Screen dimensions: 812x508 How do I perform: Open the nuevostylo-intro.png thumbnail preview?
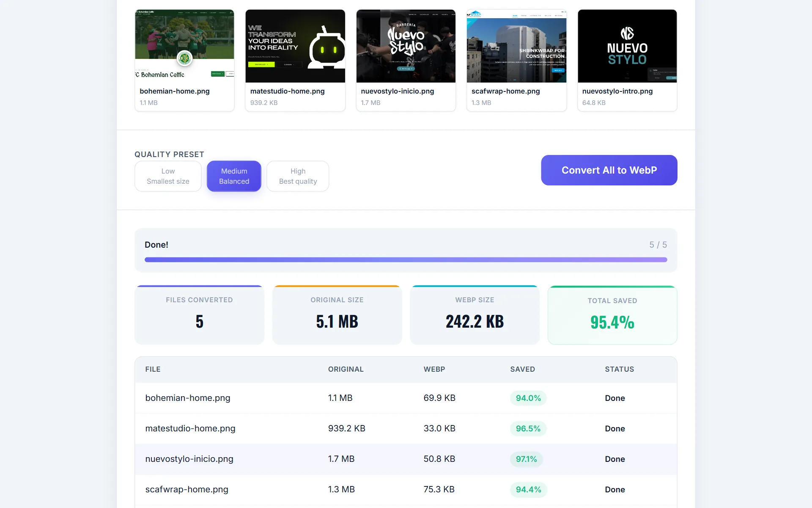tap(627, 46)
